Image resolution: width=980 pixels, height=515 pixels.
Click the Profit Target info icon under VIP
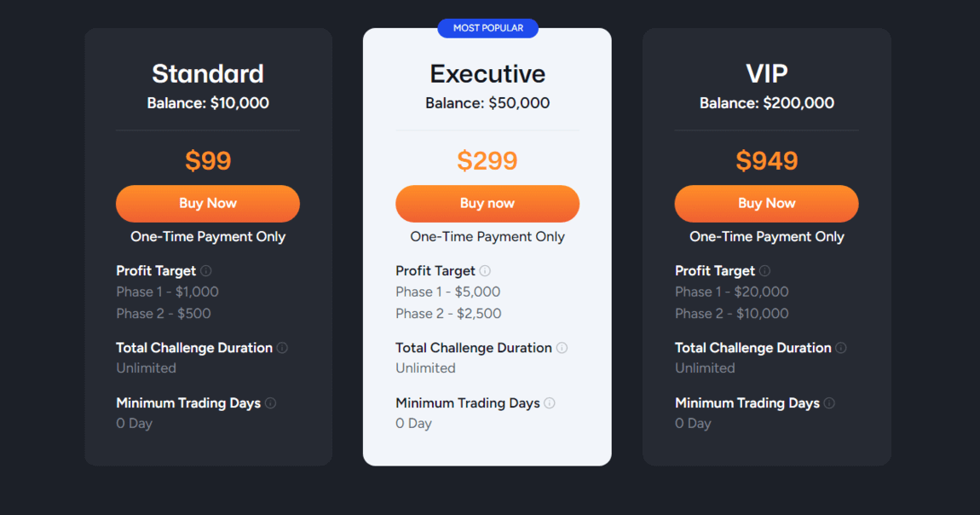(x=764, y=270)
